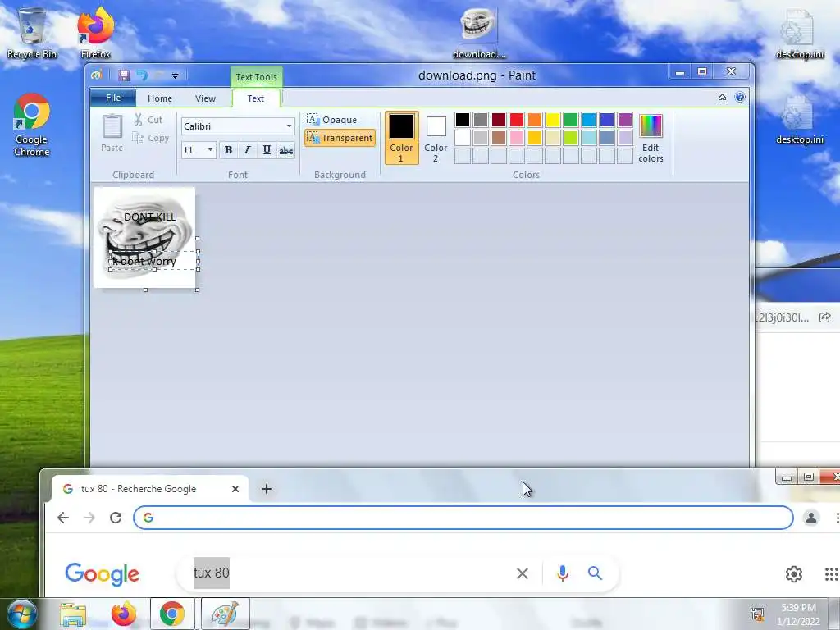Toggle Bold text formatting

[x=228, y=150]
